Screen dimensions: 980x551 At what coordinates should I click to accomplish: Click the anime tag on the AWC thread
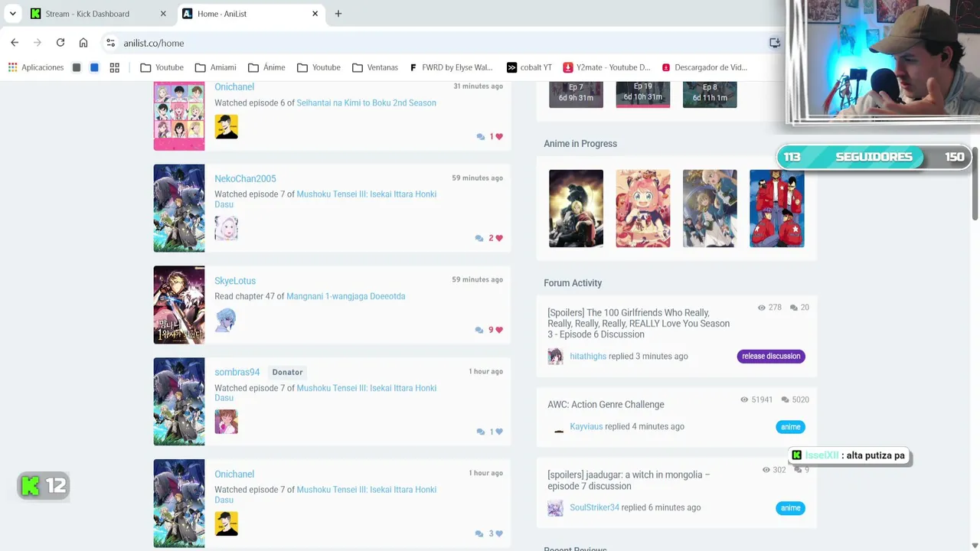tap(791, 427)
